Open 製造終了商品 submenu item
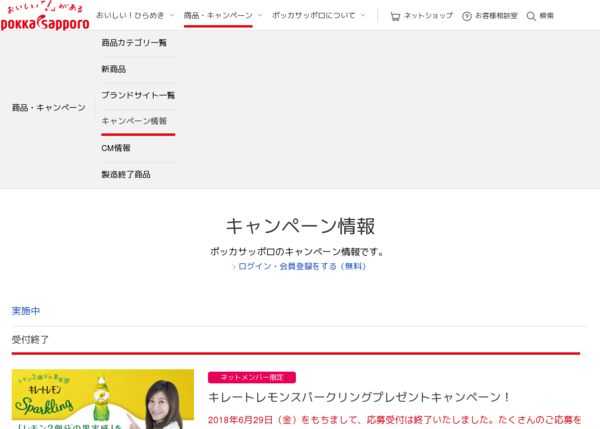The height and width of the screenshot is (429, 600). point(126,175)
